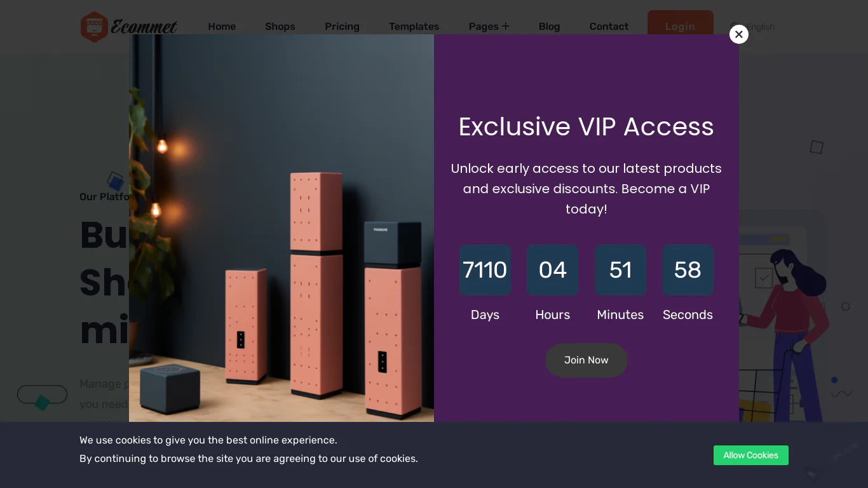Click the Join Now button
868x488 pixels.
point(587,360)
